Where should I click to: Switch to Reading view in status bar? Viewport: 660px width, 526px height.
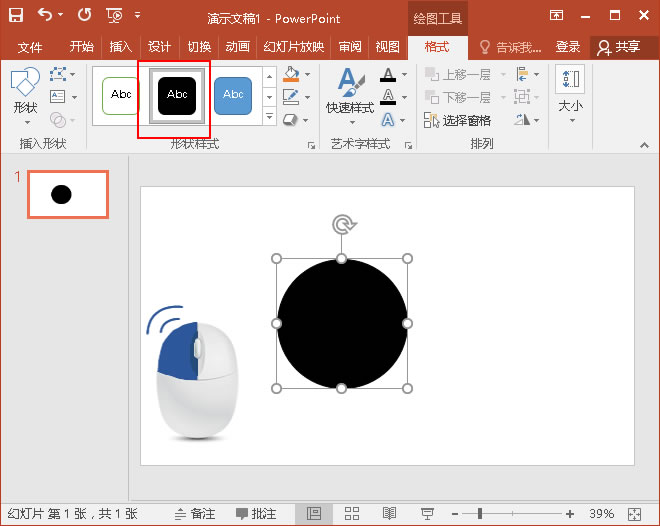tap(389, 513)
